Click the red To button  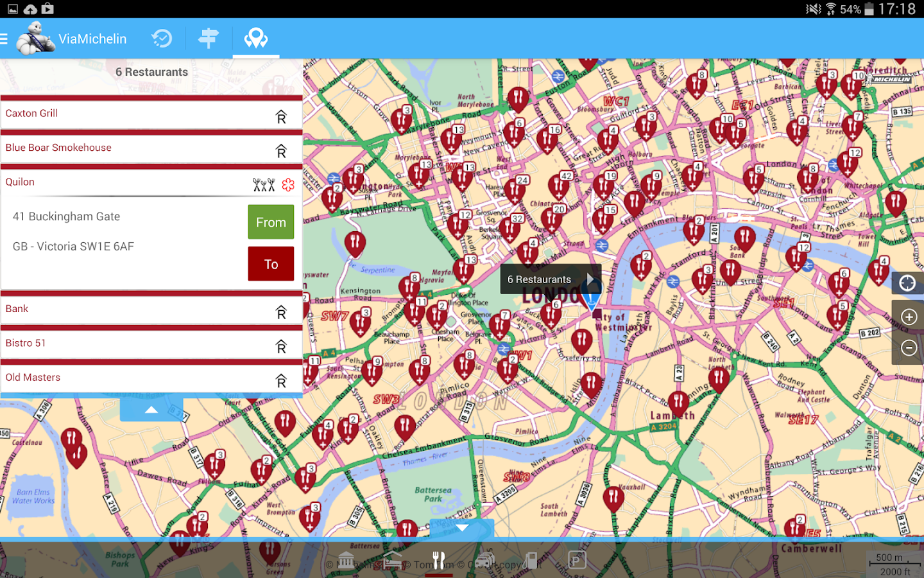click(x=271, y=264)
